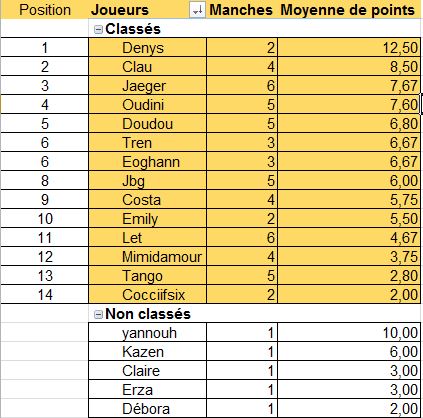
Task: Select position 14 cell
Action: tap(45, 294)
